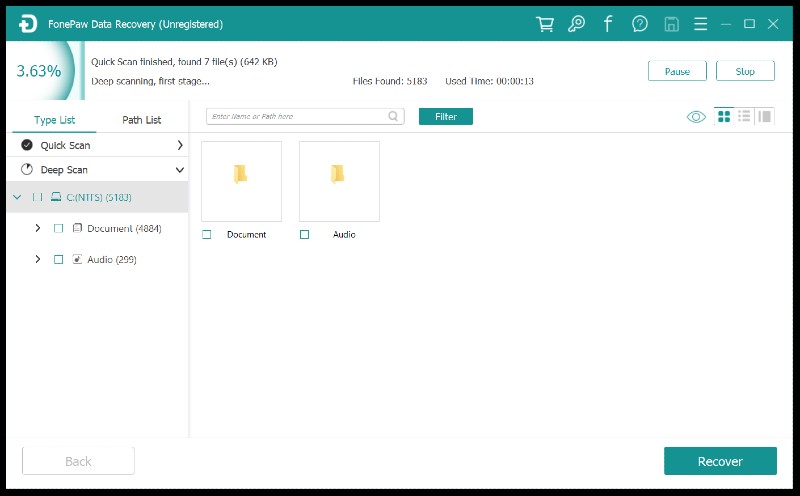Click the Recover button
The height and width of the screenshot is (496, 800).
point(720,461)
